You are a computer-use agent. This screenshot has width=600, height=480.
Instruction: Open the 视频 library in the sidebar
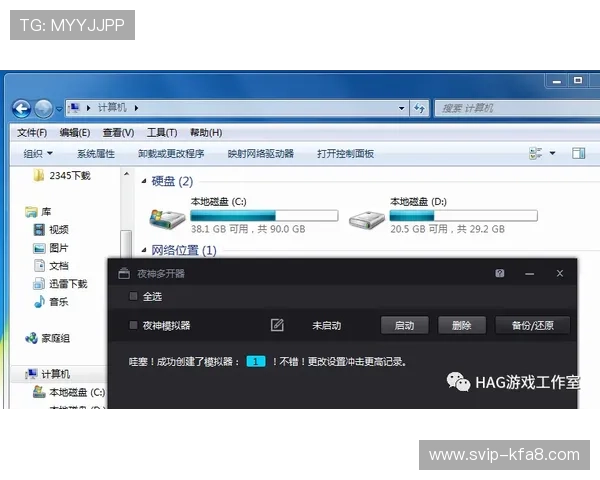pos(51,230)
